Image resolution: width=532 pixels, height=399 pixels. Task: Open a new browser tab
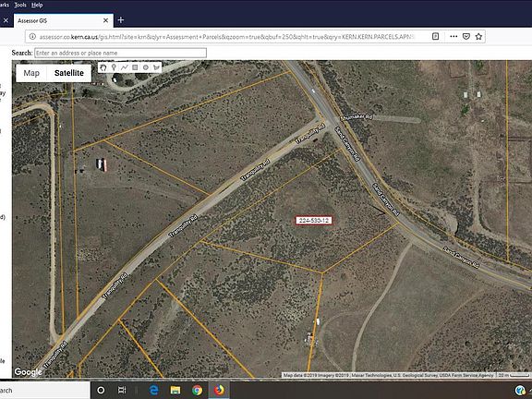[x=120, y=20]
